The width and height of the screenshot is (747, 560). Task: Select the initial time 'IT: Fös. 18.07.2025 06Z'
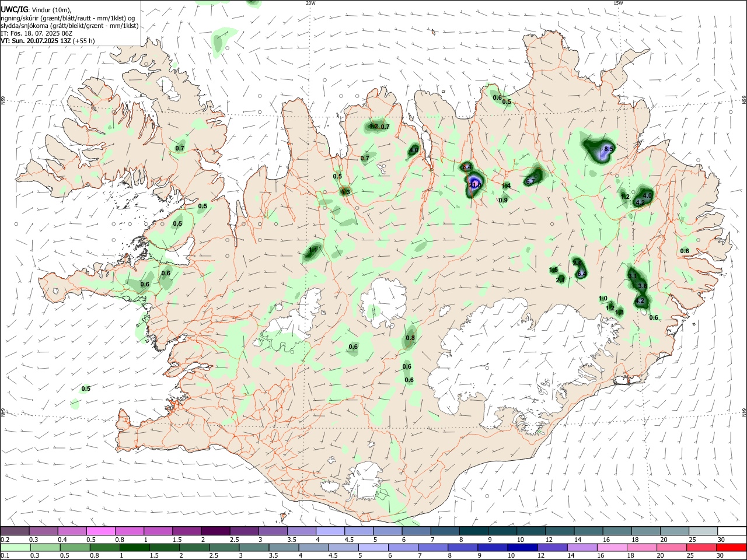coord(37,33)
